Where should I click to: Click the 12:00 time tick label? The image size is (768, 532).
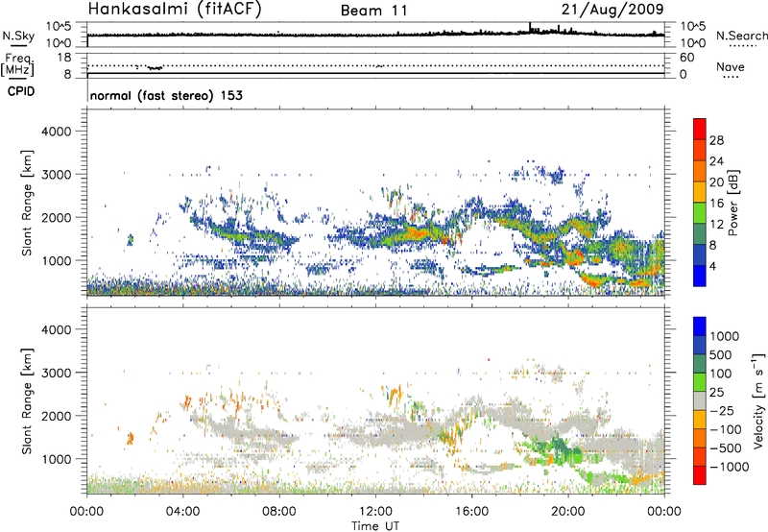[375, 512]
